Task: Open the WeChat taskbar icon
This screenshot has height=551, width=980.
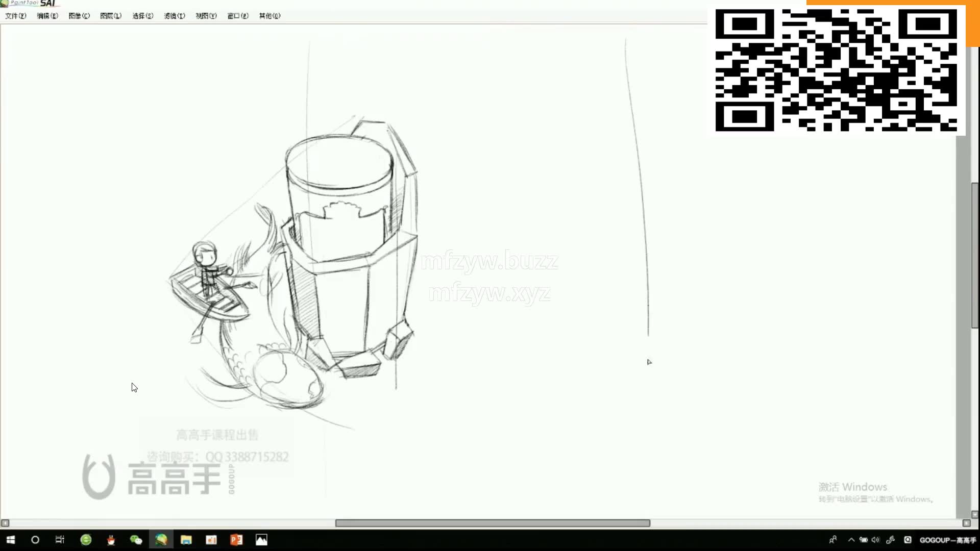Action: [136, 540]
